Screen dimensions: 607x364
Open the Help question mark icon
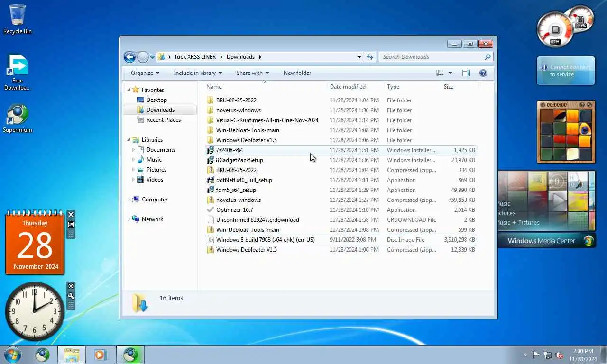pyautogui.click(x=483, y=73)
